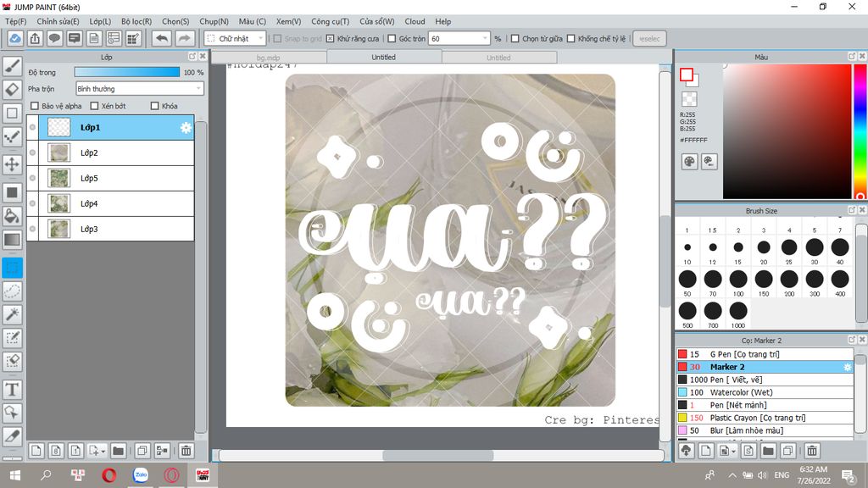
Task: Select the Lớp3 layer
Action: 110,229
